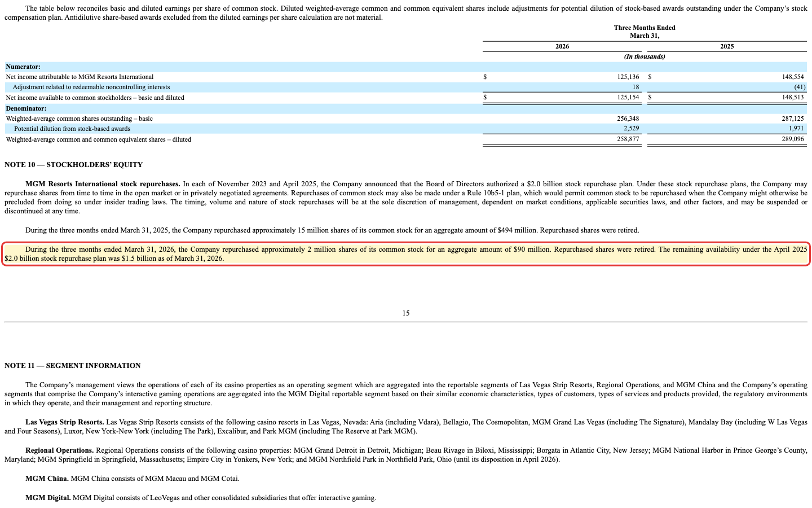Click the paragraph beginning "The Company's management views"

click(406, 394)
